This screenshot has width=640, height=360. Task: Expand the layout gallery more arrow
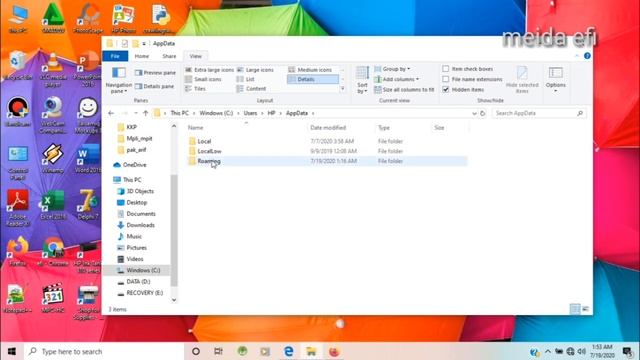click(x=342, y=89)
